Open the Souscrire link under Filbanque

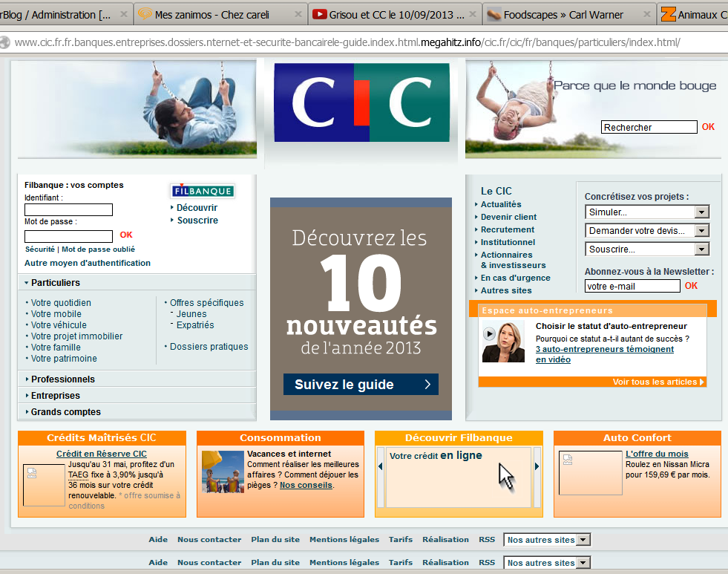pyautogui.click(x=197, y=220)
